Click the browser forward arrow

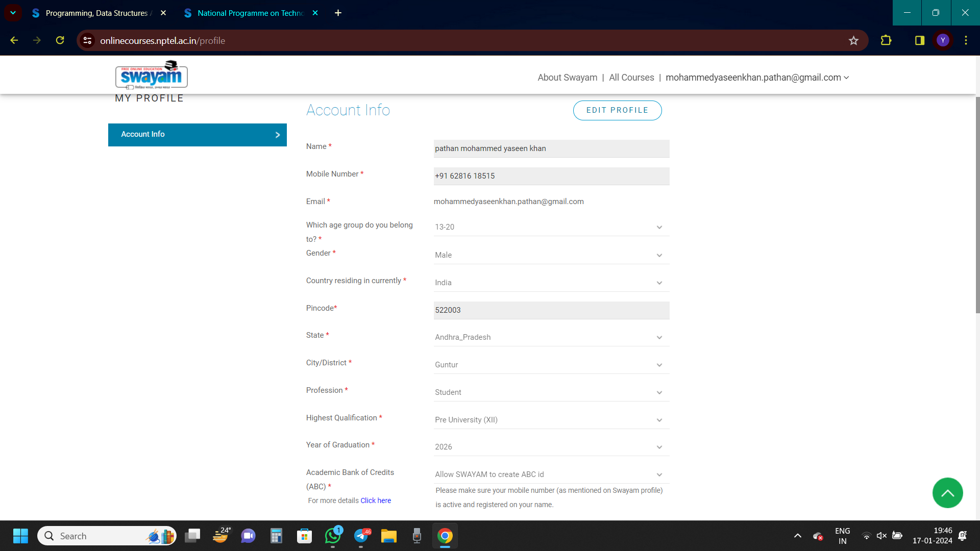pyautogui.click(x=37, y=40)
